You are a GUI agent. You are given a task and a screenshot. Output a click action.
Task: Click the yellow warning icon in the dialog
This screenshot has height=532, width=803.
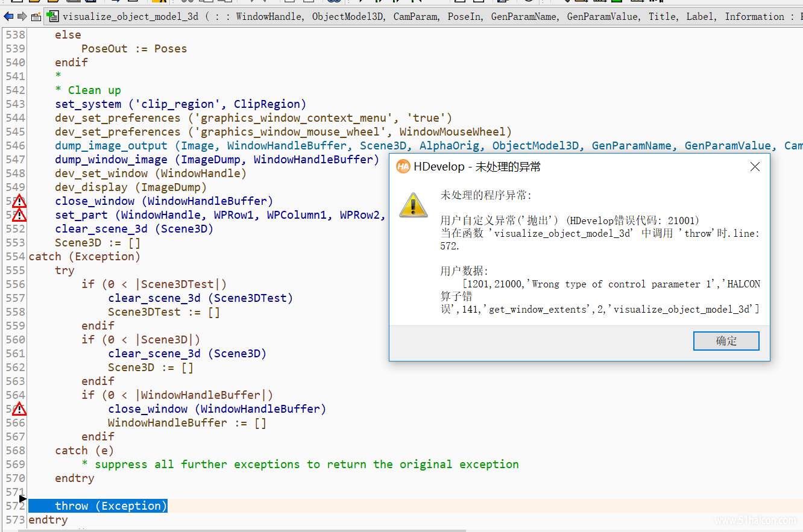[413, 205]
